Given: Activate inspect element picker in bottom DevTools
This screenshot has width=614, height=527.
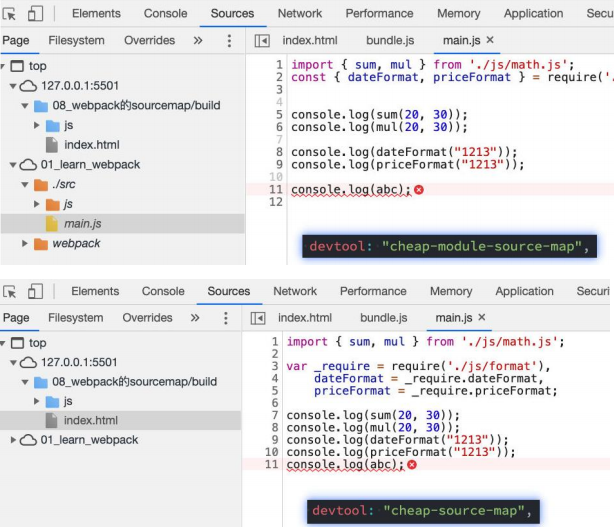Looking at the screenshot, I should (x=9, y=292).
